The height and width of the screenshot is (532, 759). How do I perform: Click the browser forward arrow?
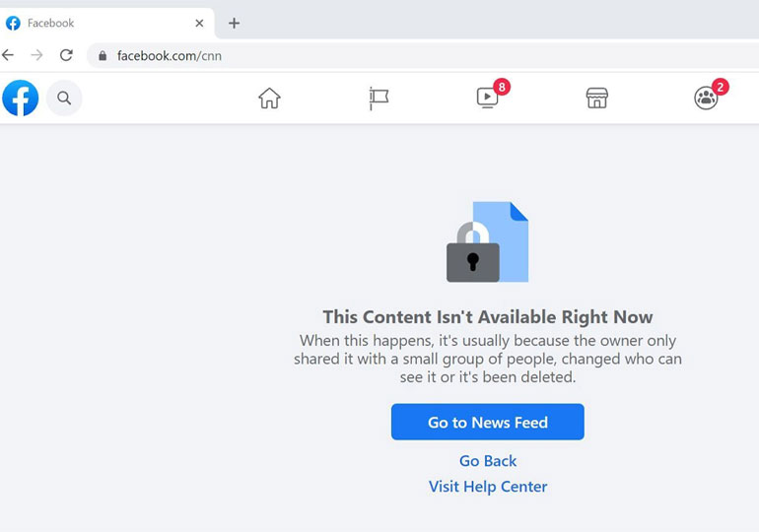(36, 55)
